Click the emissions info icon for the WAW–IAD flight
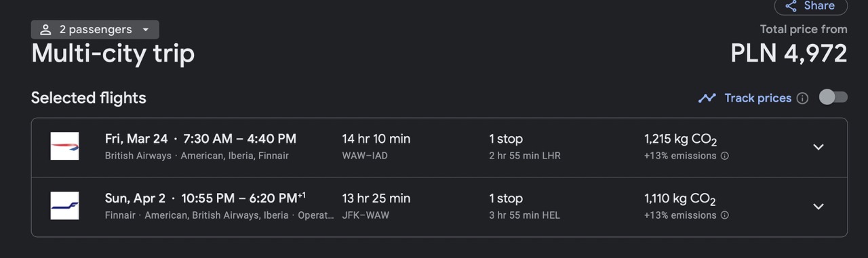This screenshot has height=258, width=868. click(724, 156)
